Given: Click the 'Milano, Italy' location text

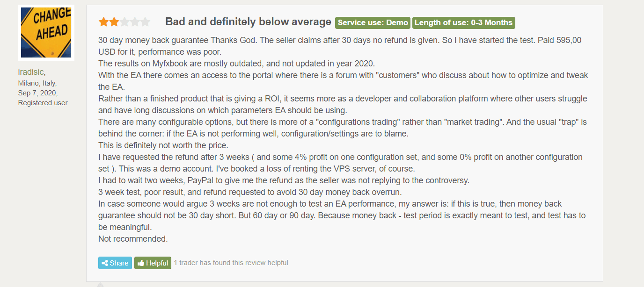Looking at the screenshot, I should [x=37, y=83].
